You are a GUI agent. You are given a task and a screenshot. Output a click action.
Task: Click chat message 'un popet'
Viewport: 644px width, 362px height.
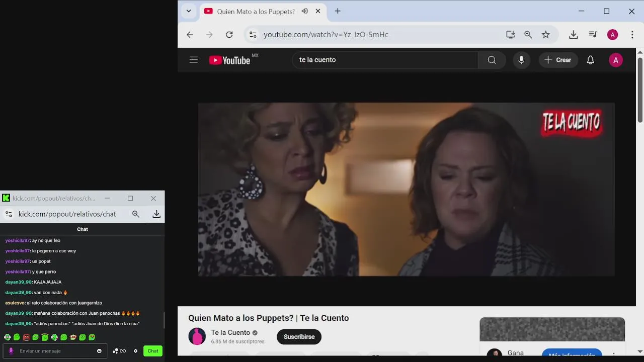tap(41, 261)
